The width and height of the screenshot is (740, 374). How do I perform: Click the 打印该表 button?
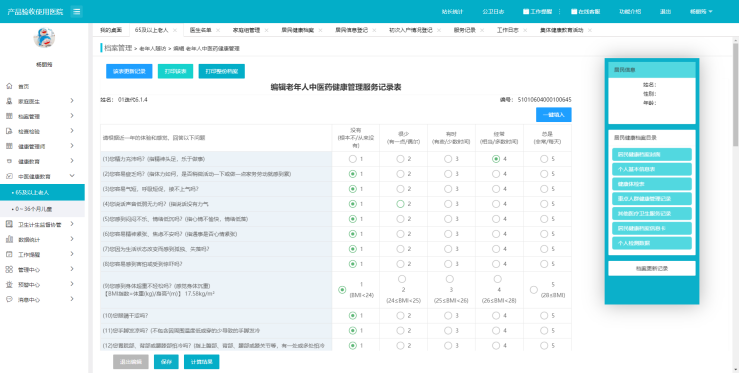click(x=176, y=71)
